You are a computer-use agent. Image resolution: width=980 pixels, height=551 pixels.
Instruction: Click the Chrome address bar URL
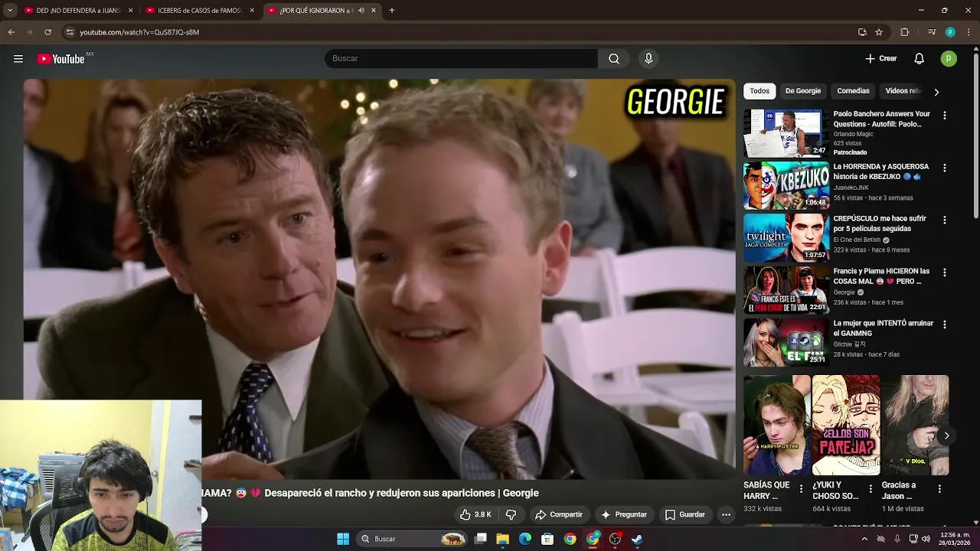139,32
